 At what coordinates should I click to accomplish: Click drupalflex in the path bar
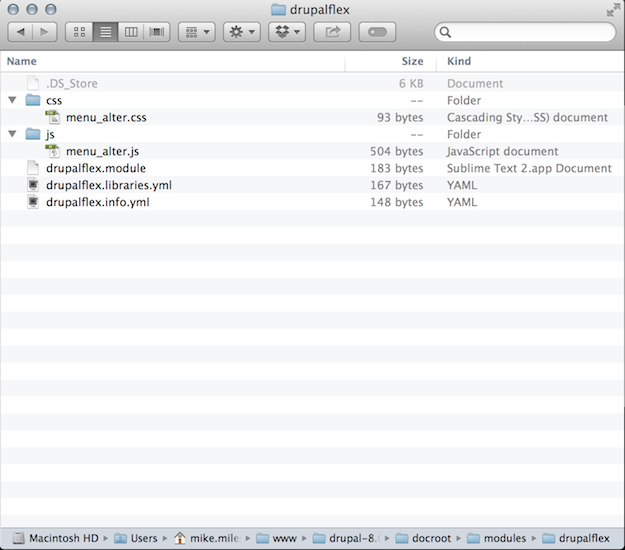coord(576,538)
